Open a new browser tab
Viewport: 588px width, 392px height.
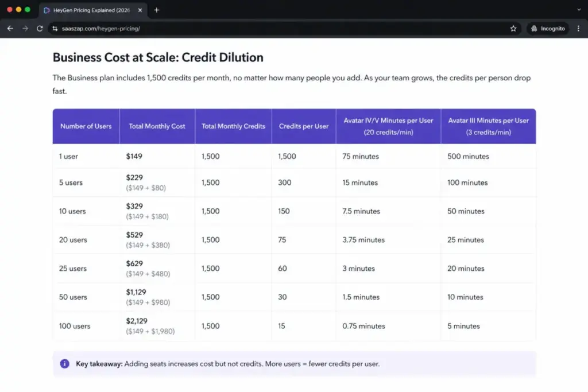157,10
